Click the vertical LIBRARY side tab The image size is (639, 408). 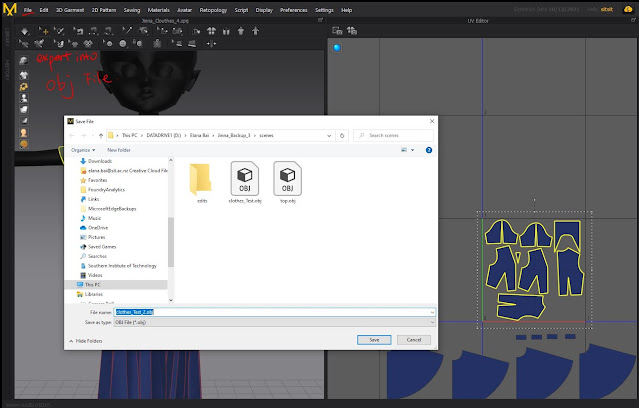click(7, 37)
